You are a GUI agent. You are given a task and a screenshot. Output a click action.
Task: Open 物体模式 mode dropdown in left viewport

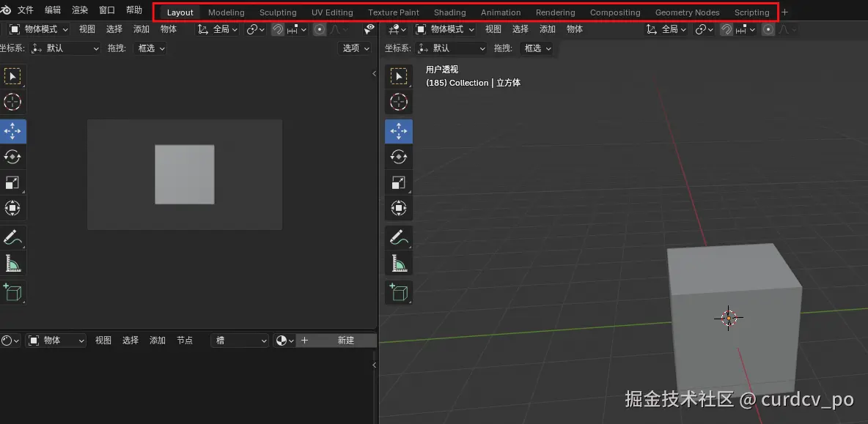pos(39,29)
